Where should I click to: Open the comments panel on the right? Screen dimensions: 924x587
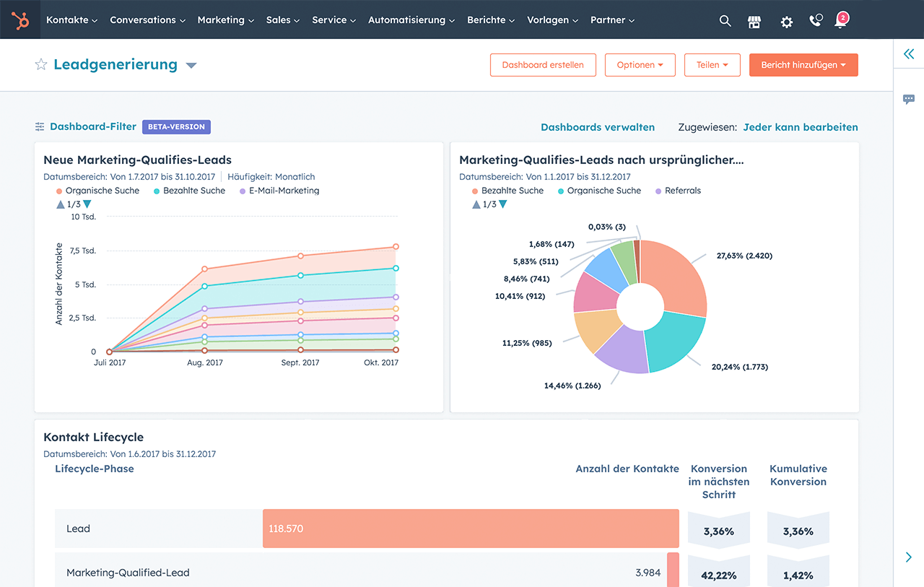[x=908, y=99]
